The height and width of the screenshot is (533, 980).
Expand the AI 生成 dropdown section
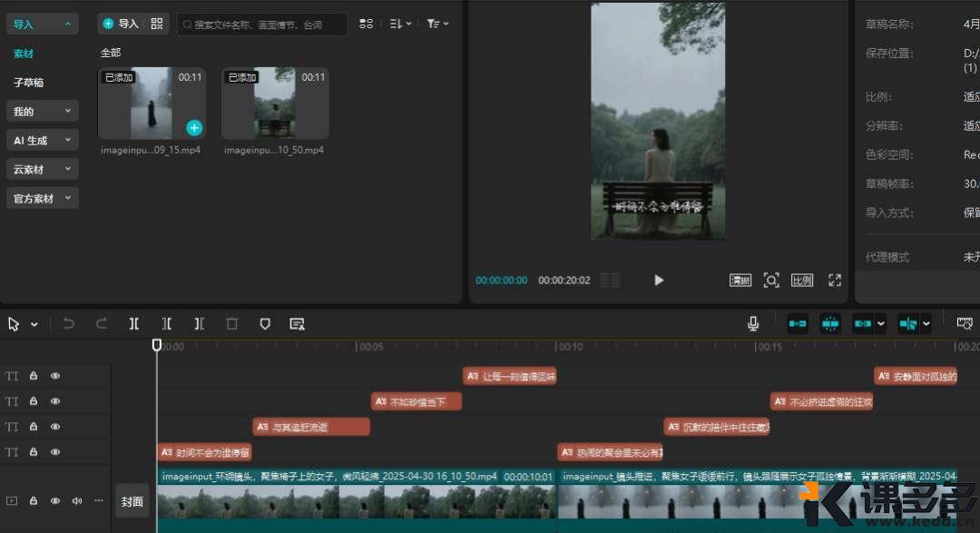point(43,141)
